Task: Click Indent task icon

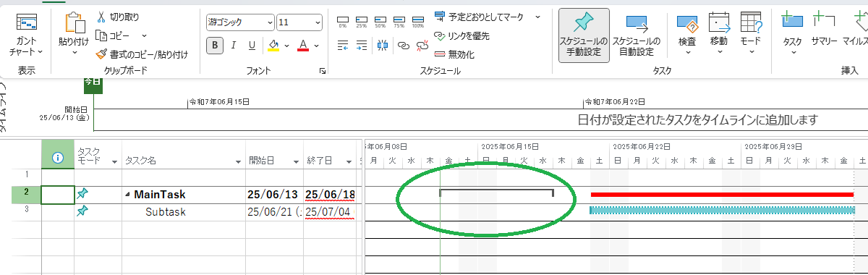Action: 362,46
